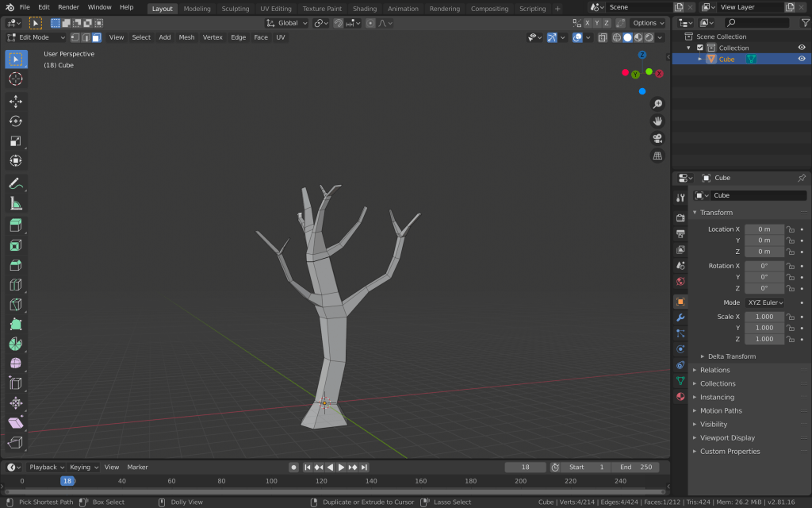812x508 pixels.
Task: Open the Modifier wrench properties tab
Action: click(680, 317)
